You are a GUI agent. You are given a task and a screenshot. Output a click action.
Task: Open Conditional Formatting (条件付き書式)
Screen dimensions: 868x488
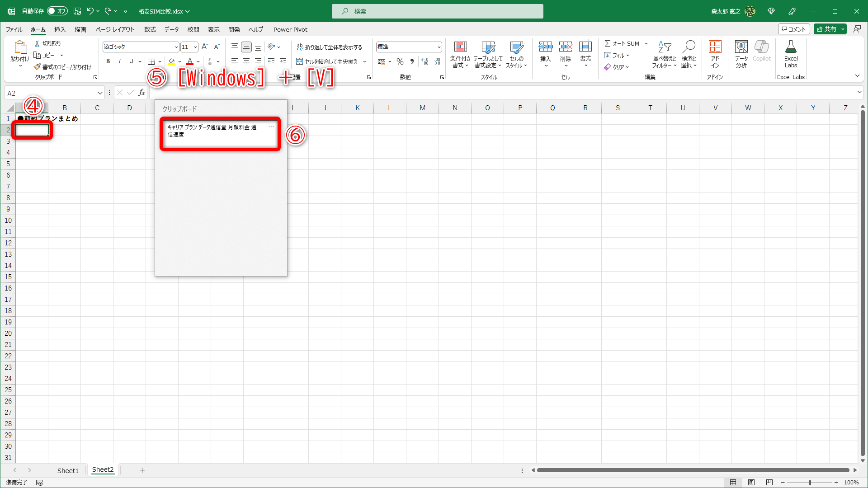tap(460, 54)
